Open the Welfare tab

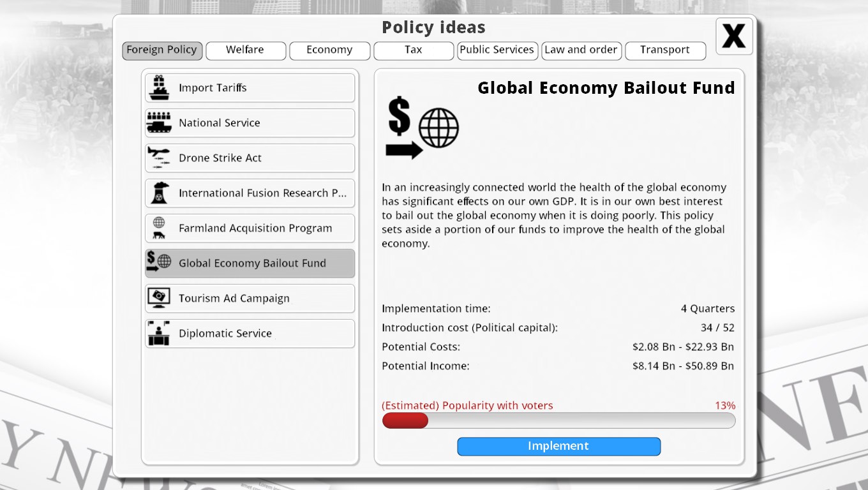point(246,50)
